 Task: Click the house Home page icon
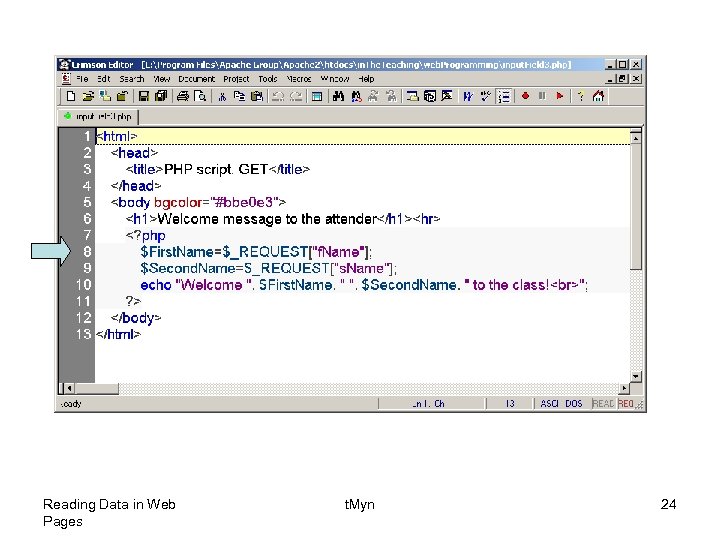point(598,96)
